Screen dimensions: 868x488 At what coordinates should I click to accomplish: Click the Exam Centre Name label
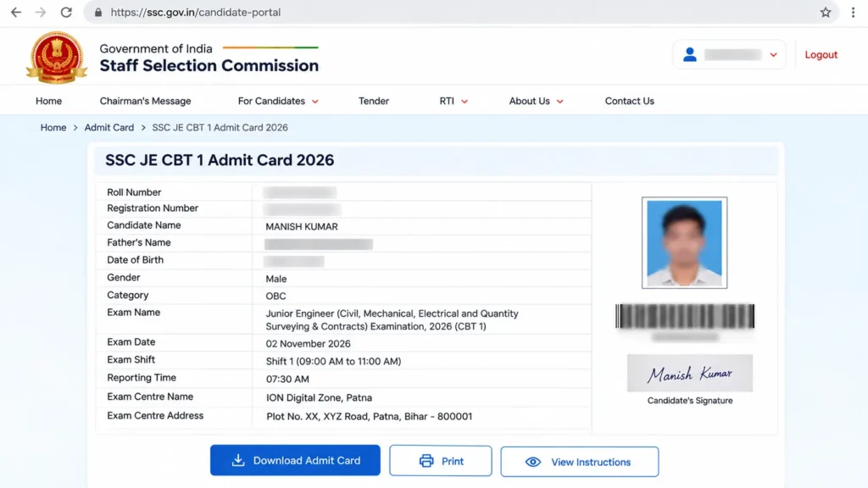coord(150,396)
